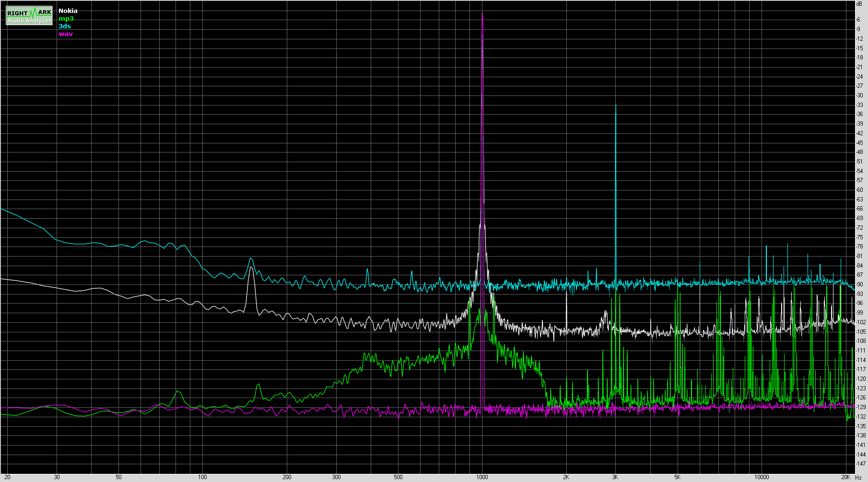Select the green mp3 legend entry

66,18
